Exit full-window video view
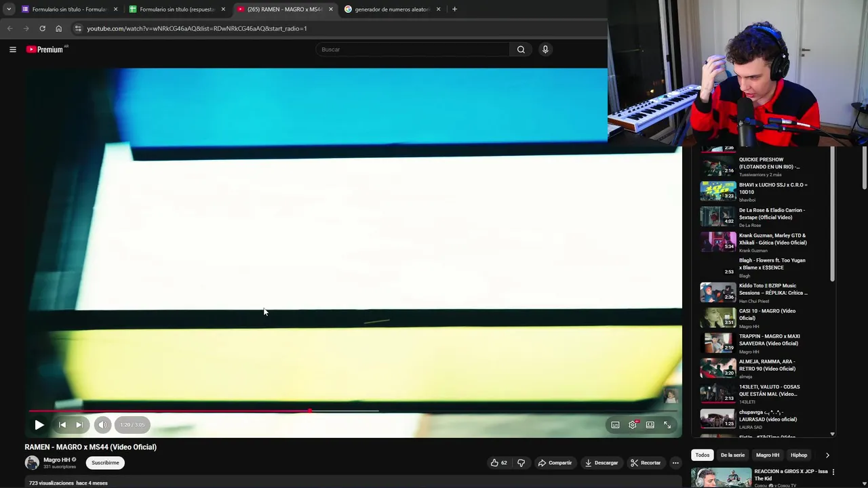The height and width of the screenshot is (488, 868). click(x=667, y=425)
